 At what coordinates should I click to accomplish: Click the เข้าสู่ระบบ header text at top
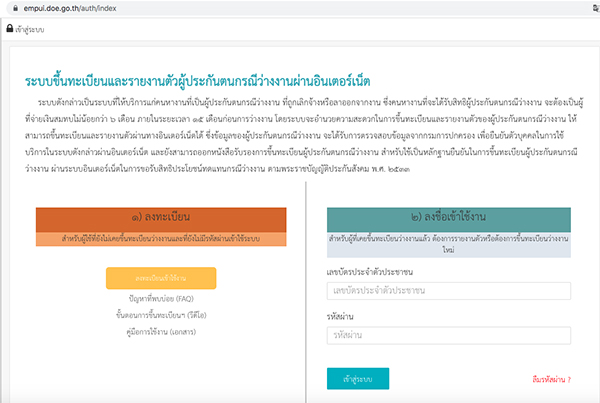30,29
